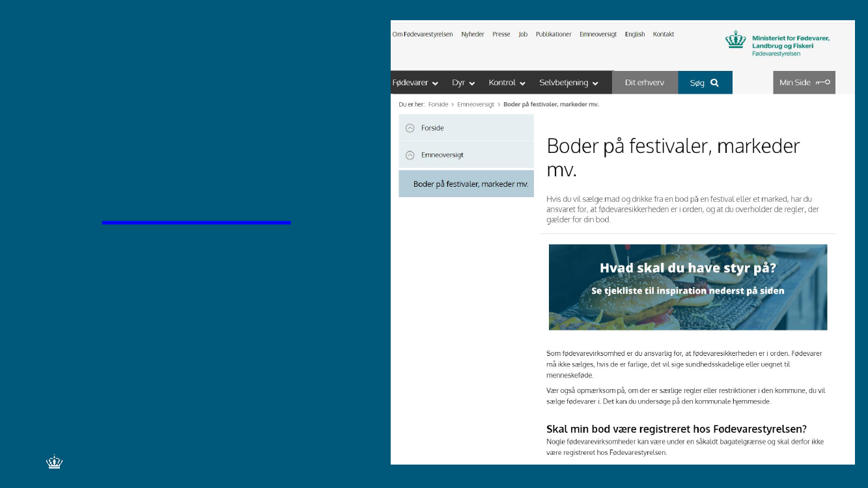The width and height of the screenshot is (868, 488).
Task: Select Forside in the left sidebar
Action: pyautogui.click(x=466, y=128)
